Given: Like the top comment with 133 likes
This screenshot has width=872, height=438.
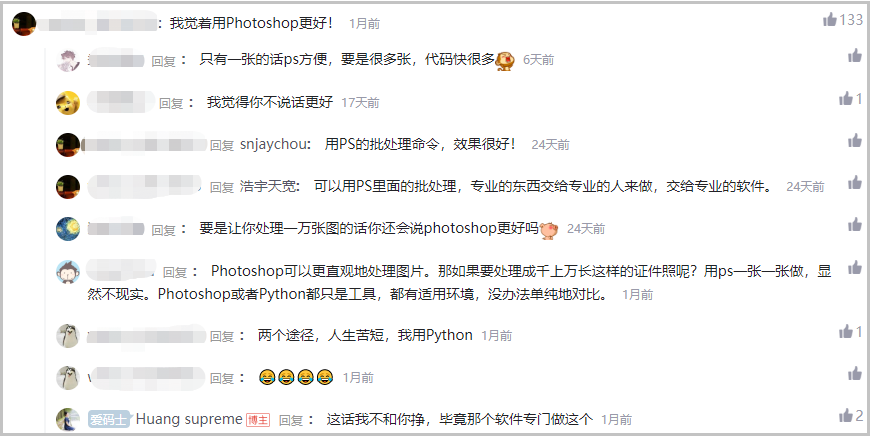Looking at the screenshot, I should click(830, 20).
